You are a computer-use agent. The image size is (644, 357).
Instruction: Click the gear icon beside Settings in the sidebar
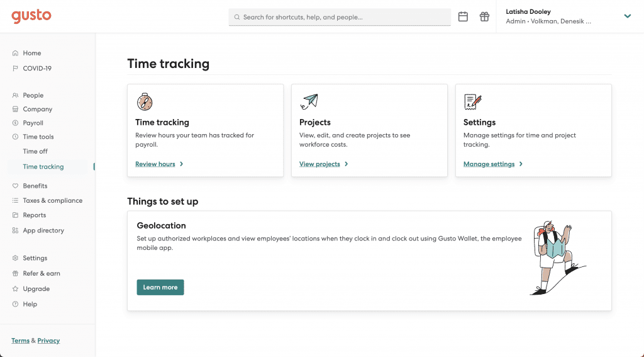pyautogui.click(x=16, y=258)
